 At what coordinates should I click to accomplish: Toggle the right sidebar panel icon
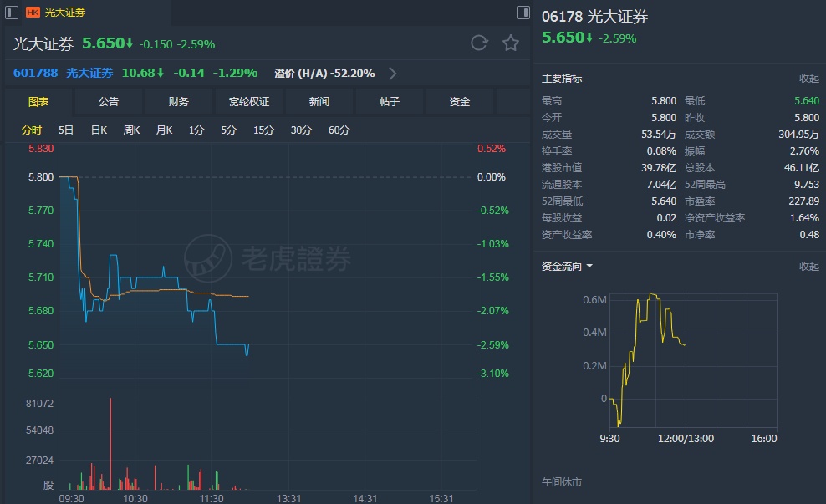pos(523,13)
